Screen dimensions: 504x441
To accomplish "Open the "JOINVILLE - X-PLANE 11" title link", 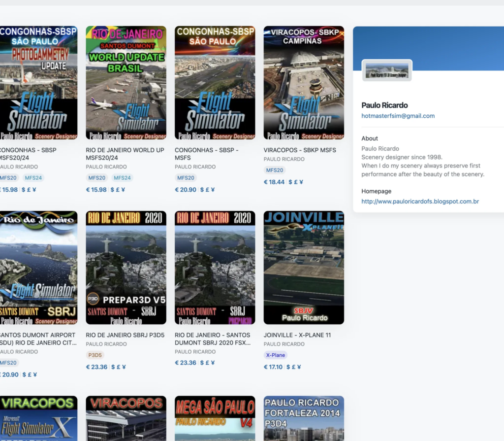I will tap(297, 335).
